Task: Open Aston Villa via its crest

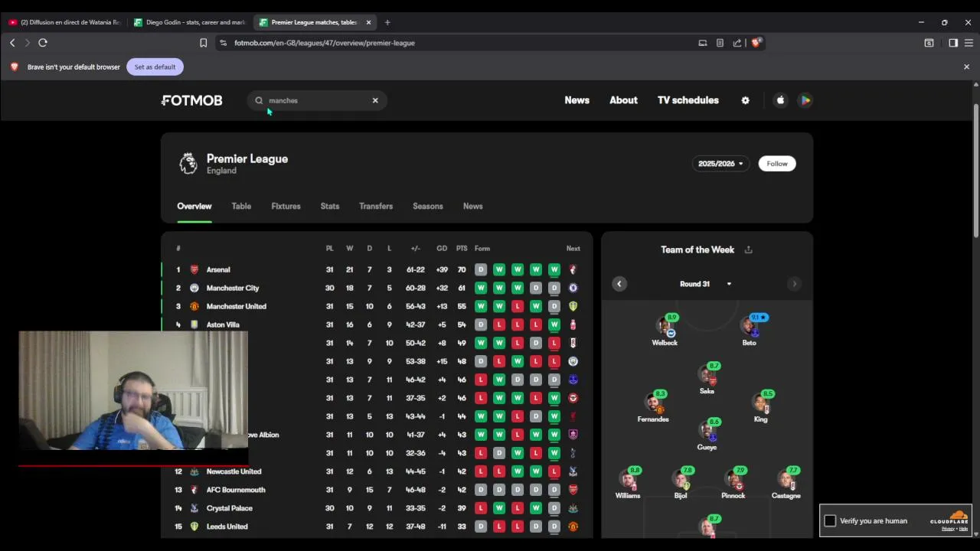Action: (x=194, y=324)
